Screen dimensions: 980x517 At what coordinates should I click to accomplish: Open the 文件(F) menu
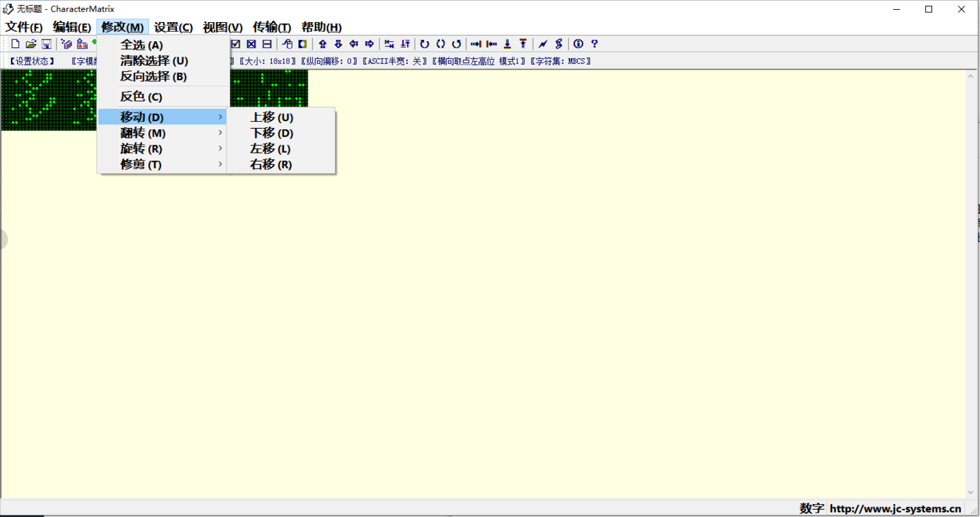tap(24, 27)
